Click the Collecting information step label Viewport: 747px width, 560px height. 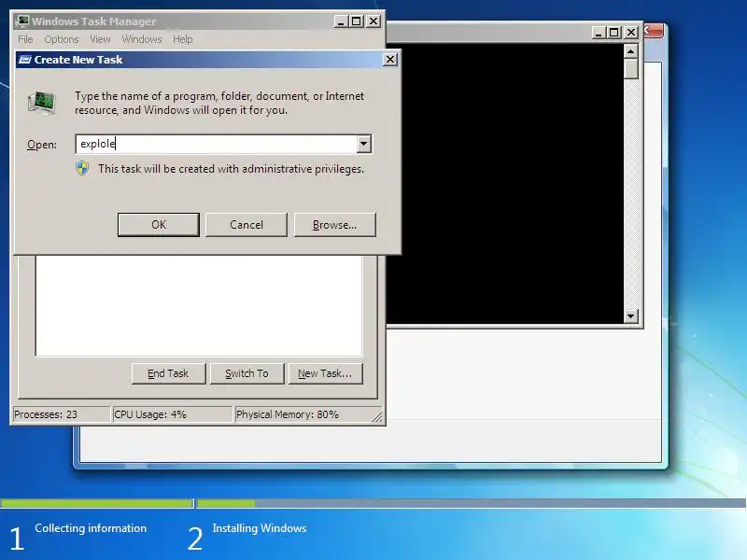(91, 528)
